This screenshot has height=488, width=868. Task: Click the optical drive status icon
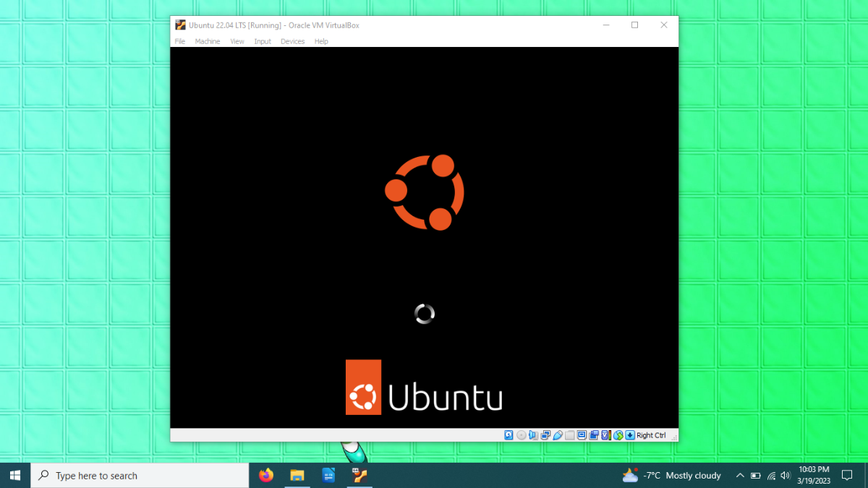(x=522, y=435)
